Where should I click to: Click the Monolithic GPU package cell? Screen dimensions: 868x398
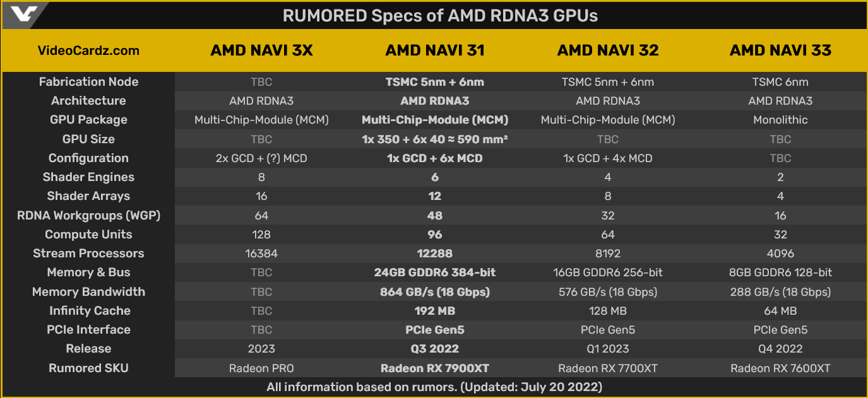[780, 120]
